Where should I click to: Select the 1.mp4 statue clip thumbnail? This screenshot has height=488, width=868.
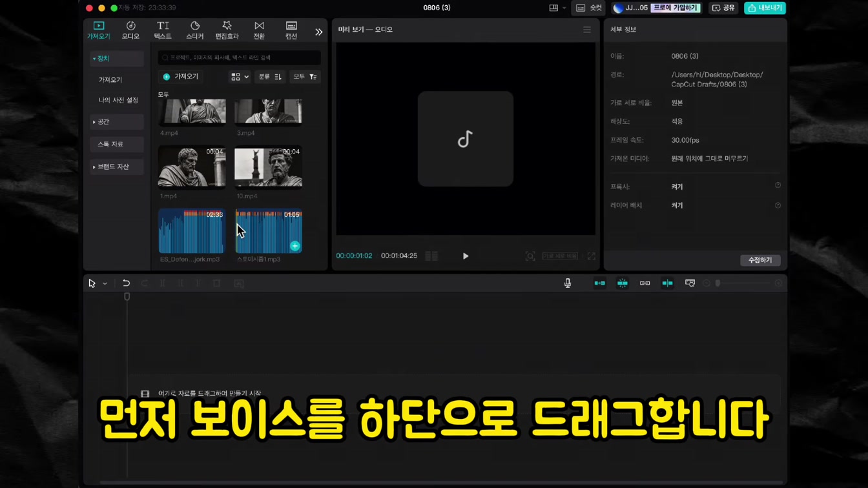tap(192, 167)
